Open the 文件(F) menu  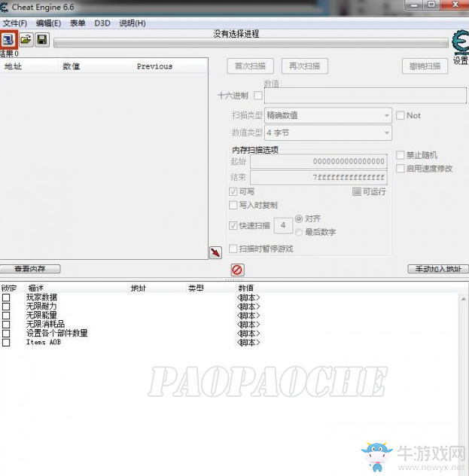click(15, 23)
